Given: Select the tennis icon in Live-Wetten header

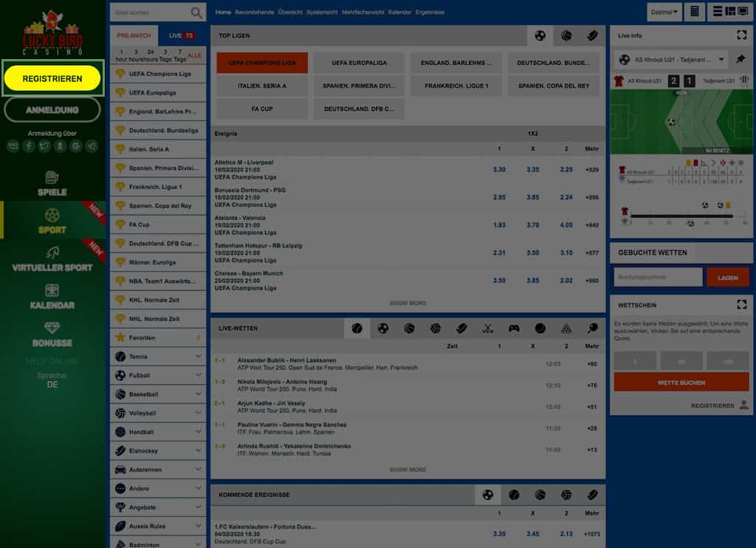Looking at the screenshot, I should (357, 329).
